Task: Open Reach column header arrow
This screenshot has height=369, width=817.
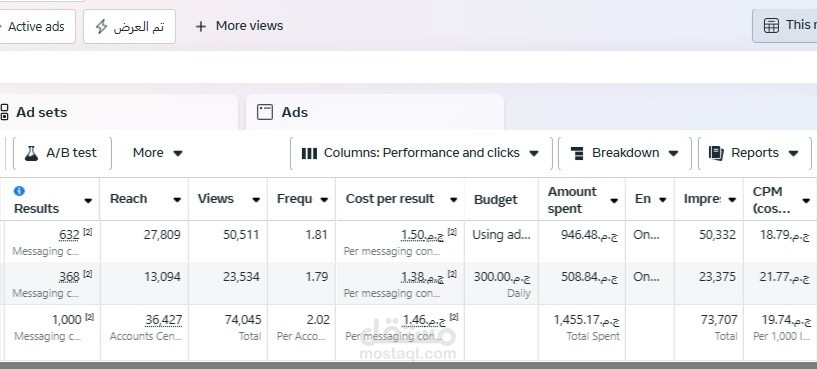Action: (x=177, y=200)
